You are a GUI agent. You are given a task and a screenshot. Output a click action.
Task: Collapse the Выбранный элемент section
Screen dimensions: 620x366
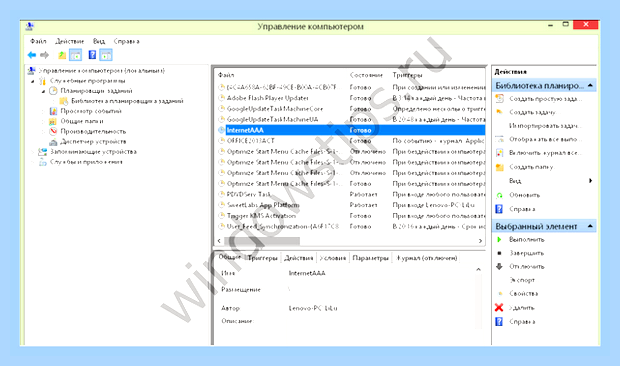click(x=590, y=226)
